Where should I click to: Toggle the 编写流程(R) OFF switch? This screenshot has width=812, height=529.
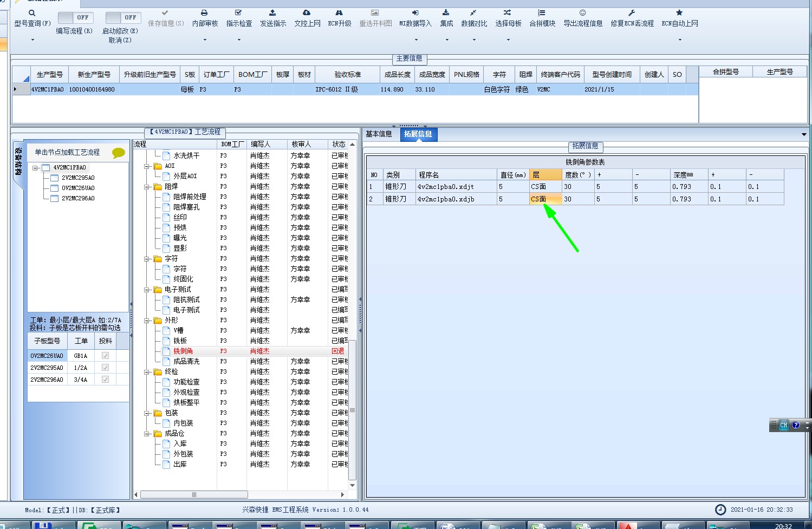[x=75, y=17]
